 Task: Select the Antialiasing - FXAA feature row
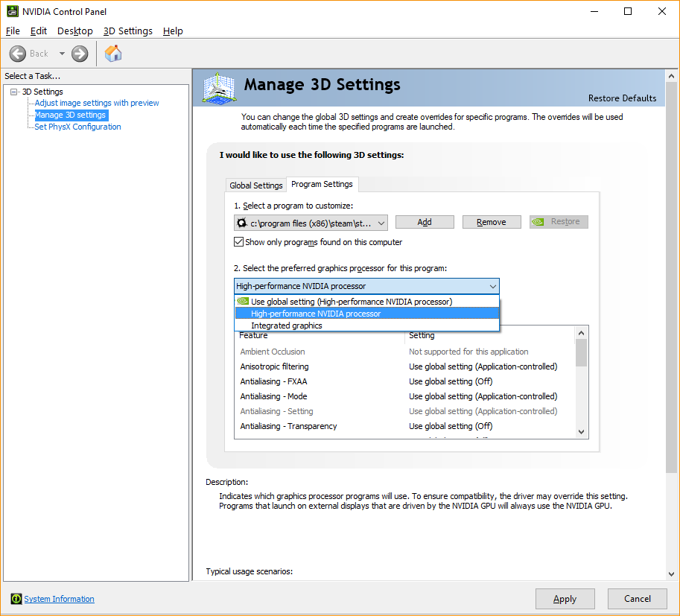tap(404, 381)
